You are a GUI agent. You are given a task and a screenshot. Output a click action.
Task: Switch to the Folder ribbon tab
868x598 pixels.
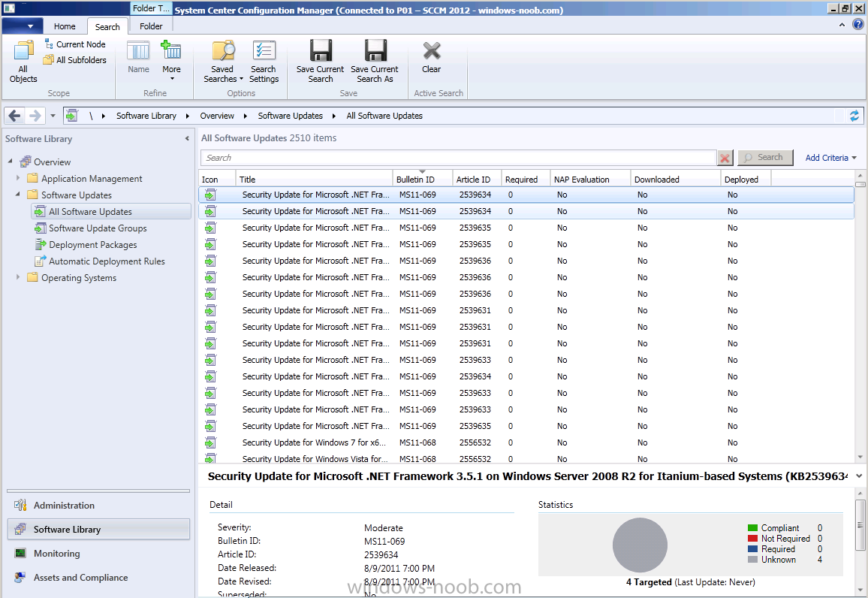coord(151,26)
